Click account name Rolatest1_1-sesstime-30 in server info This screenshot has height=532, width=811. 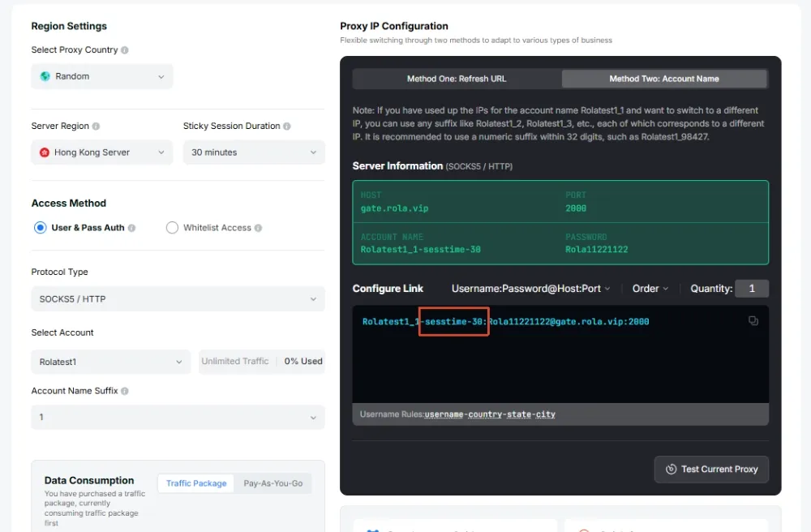[x=420, y=250]
